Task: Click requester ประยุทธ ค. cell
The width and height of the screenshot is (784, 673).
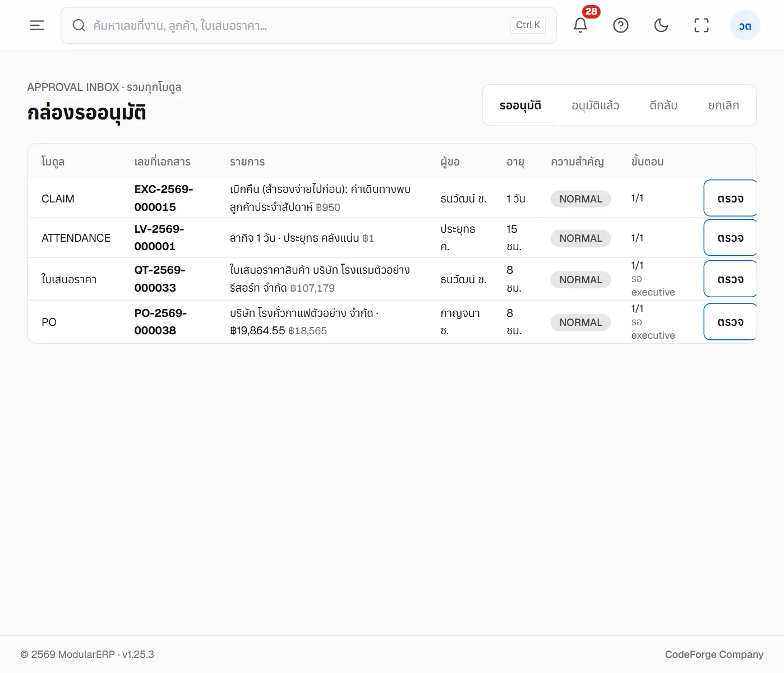Action: coord(458,238)
